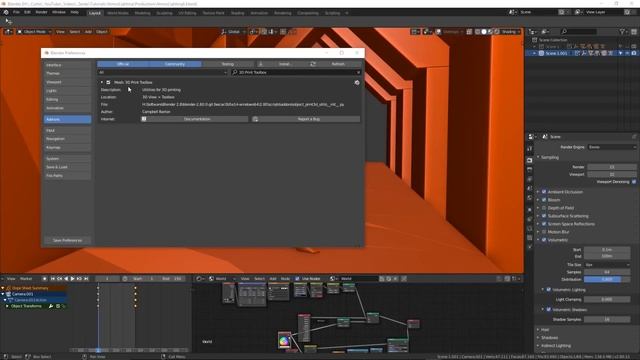The width and height of the screenshot is (640, 360).
Task: Toggle auto keying record button
Action: point(44,279)
